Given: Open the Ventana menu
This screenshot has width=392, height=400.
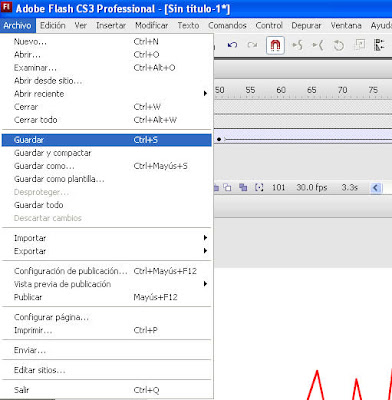Looking at the screenshot, I should coord(346,26).
